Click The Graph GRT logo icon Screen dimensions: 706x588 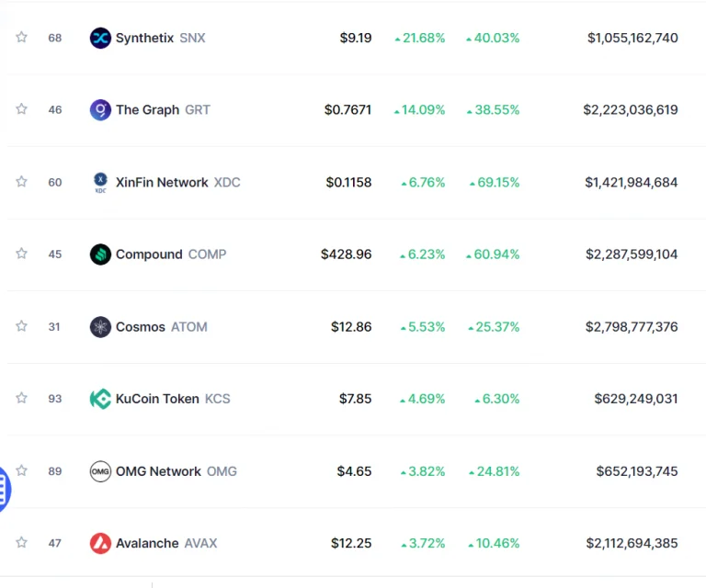(100, 109)
